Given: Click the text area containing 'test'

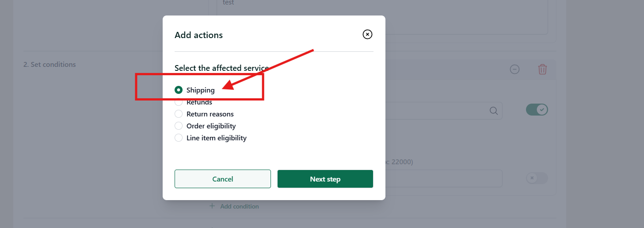Looking at the screenshot, I should pos(382,17).
